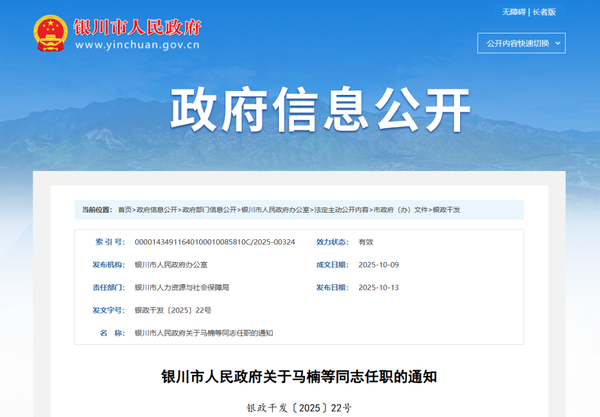Click the 政府信息公开 banner heading

299,110
